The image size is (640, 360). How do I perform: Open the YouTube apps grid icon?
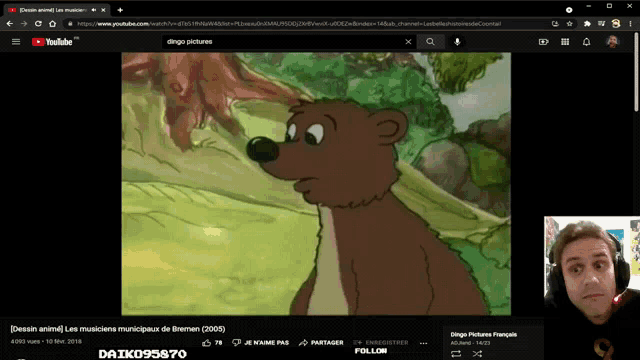tap(565, 42)
